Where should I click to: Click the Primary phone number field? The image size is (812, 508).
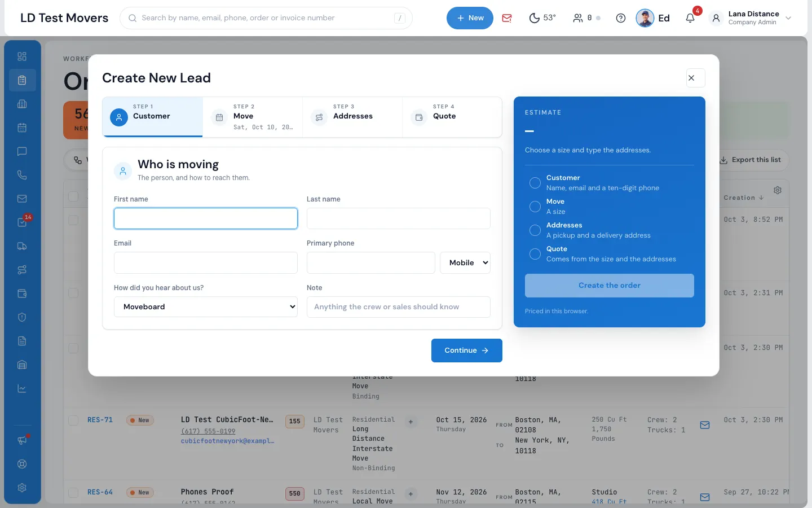(371, 263)
